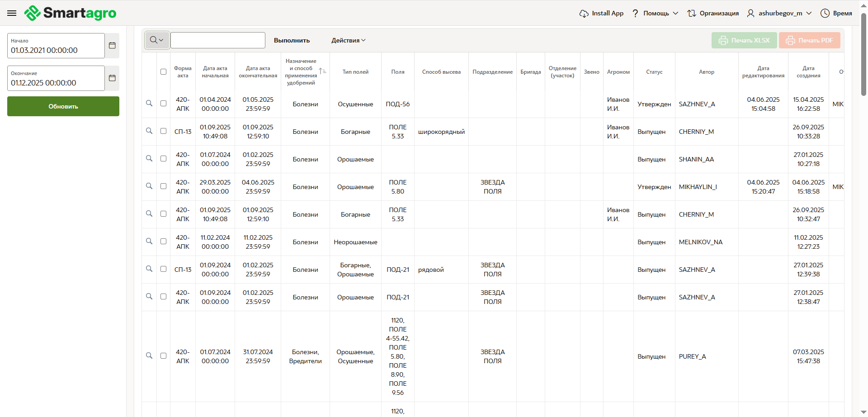Click sort arrow in Назначение column header
Viewport: 868px width, 417px height.
point(322,71)
